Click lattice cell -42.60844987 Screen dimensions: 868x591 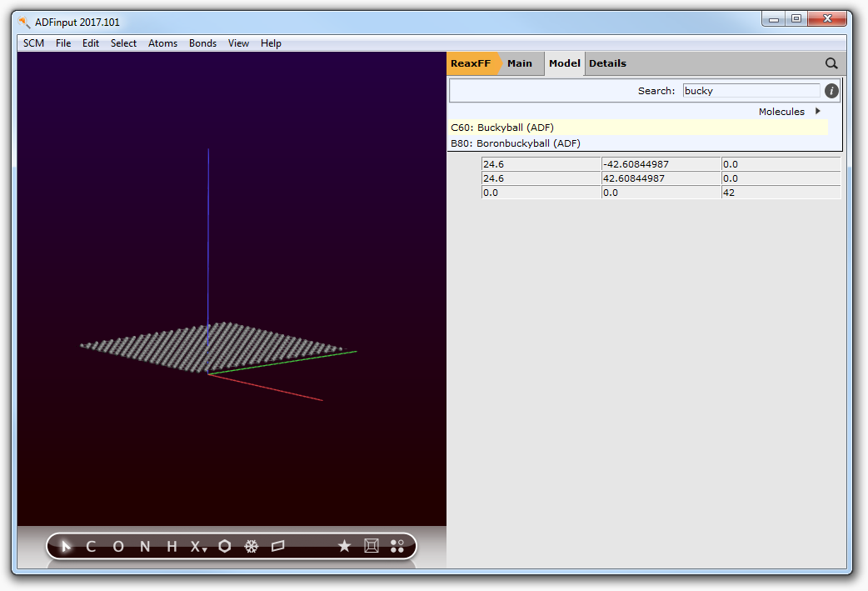click(661, 164)
